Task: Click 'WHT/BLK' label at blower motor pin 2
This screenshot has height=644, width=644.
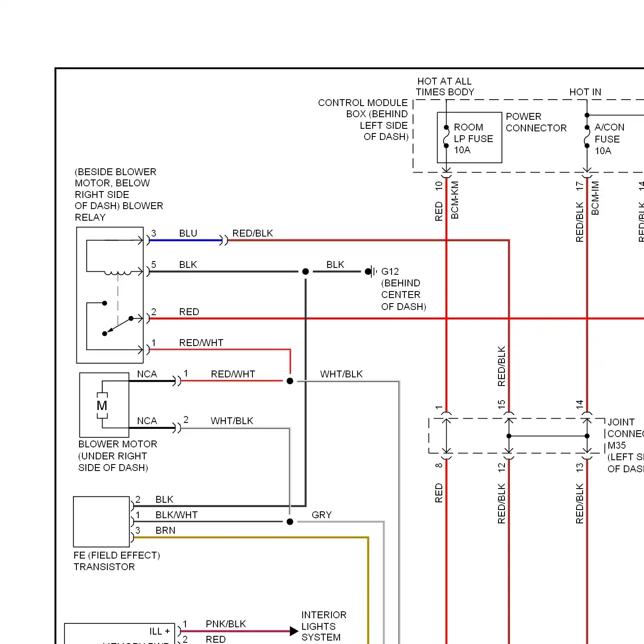Action: pos(232,421)
